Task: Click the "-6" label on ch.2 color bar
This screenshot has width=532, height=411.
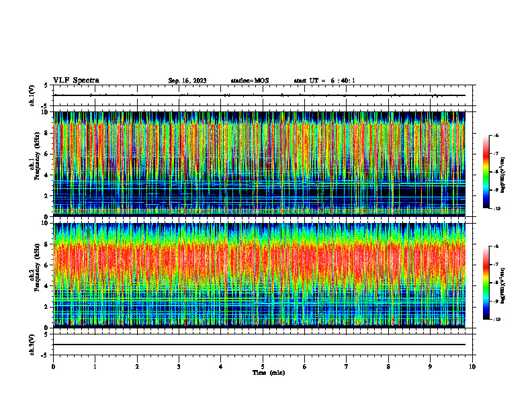Action: click(x=496, y=246)
